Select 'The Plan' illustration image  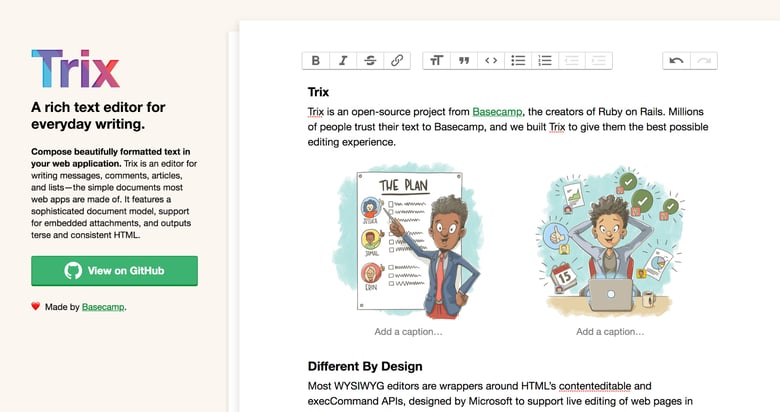[408, 241]
